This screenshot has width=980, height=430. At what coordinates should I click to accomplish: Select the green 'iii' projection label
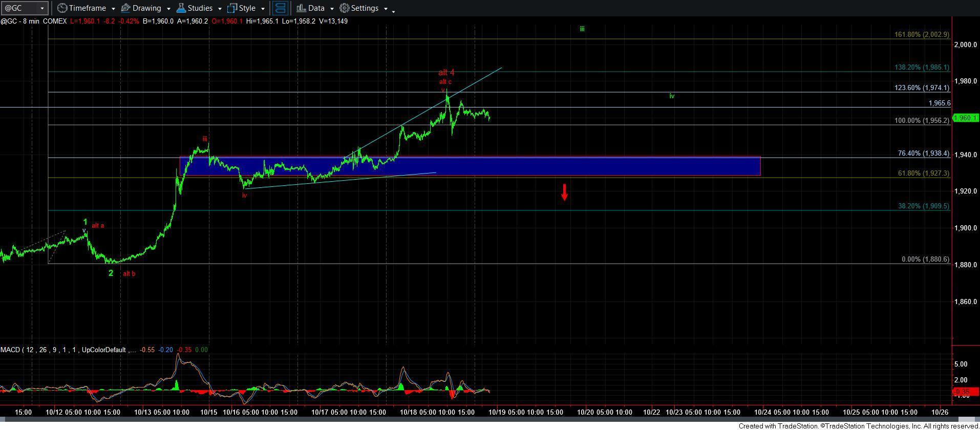[582, 29]
